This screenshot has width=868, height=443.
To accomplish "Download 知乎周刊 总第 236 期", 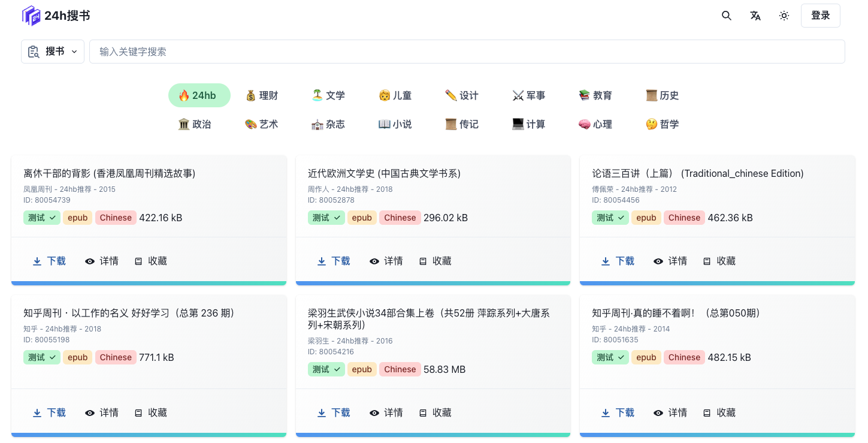I will [x=49, y=412].
